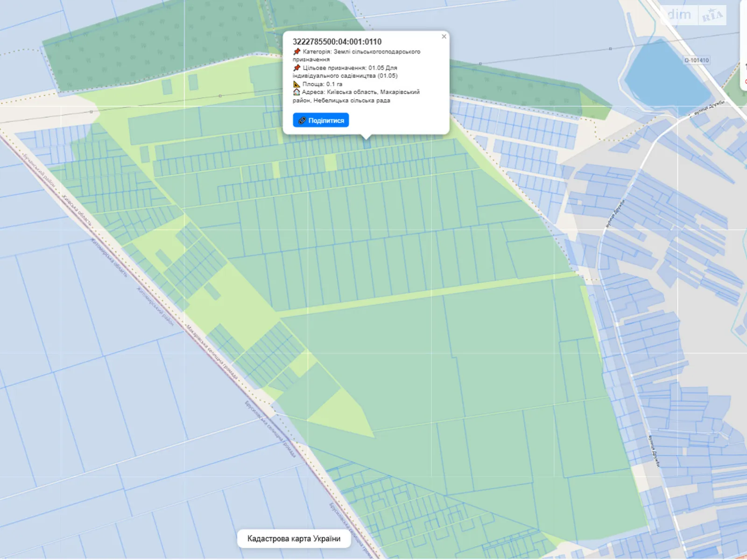
Task: Click the popup pointer arrow tip
Action: pos(366,138)
